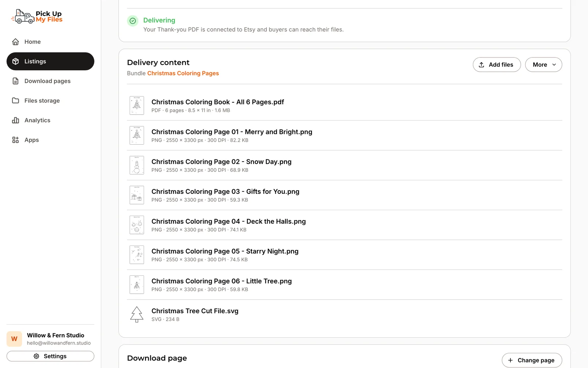Open Download pages section
The height and width of the screenshot is (368, 588).
(50, 81)
